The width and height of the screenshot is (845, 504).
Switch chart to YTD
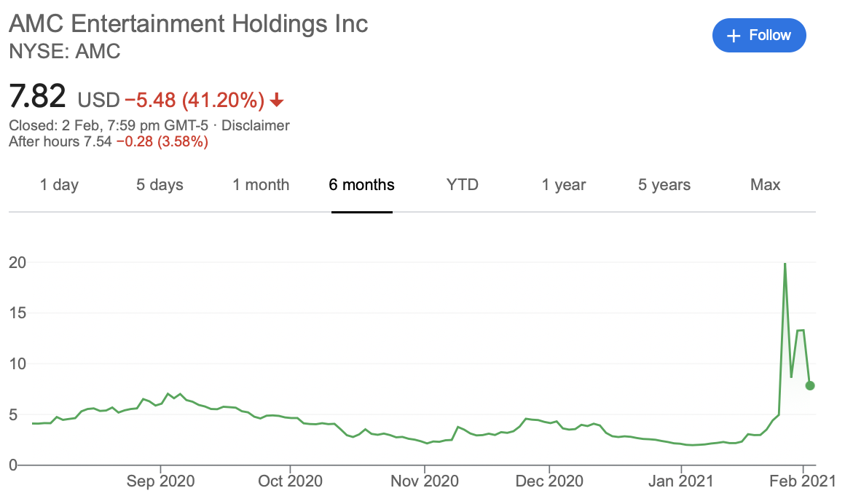pos(463,185)
